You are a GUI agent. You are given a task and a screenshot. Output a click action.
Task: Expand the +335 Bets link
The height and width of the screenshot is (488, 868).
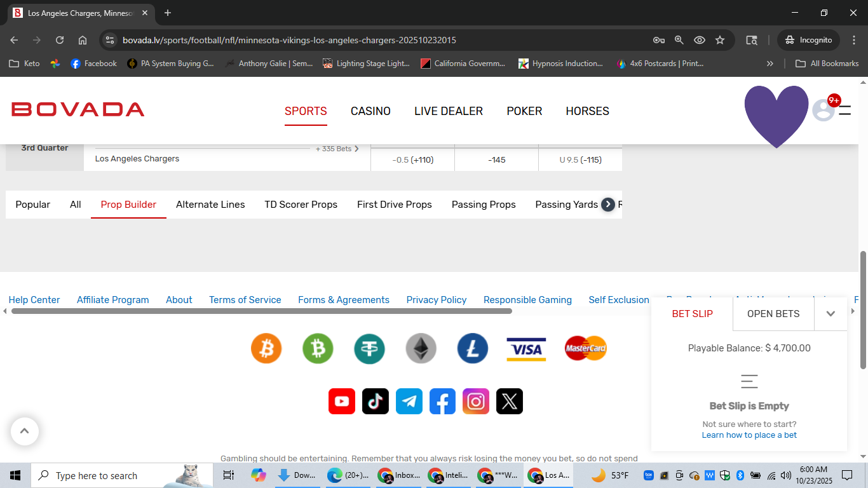(337, 149)
